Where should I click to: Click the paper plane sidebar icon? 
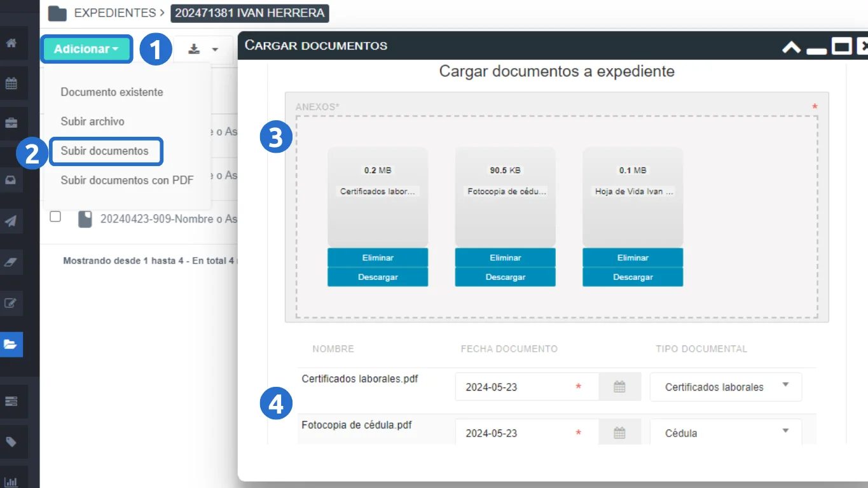point(11,221)
